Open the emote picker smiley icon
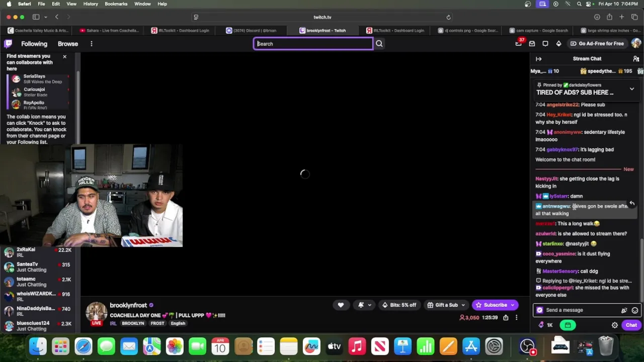644x362 pixels. [635, 310]
